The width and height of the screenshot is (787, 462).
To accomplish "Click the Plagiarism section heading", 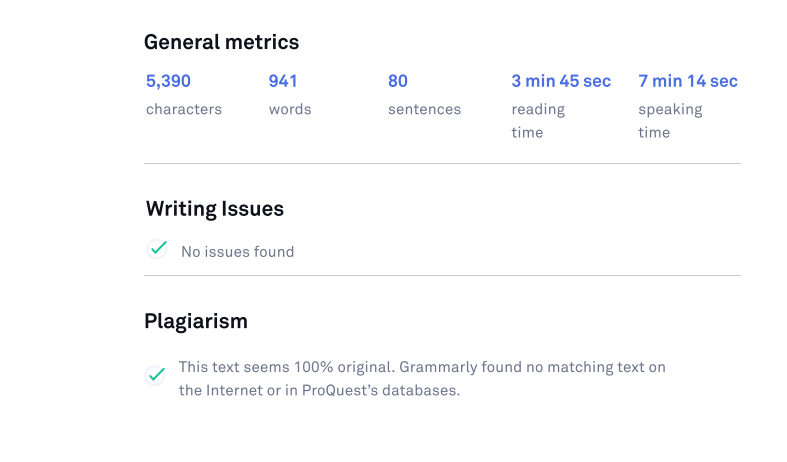I will (196, 322).
